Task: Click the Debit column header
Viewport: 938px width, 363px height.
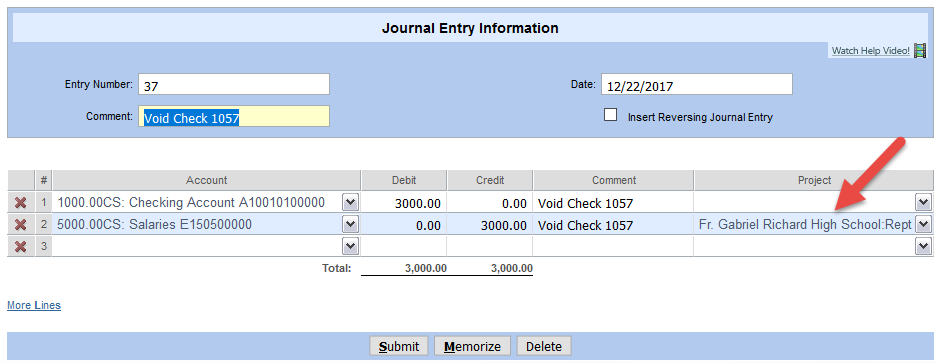Action: 404,180
